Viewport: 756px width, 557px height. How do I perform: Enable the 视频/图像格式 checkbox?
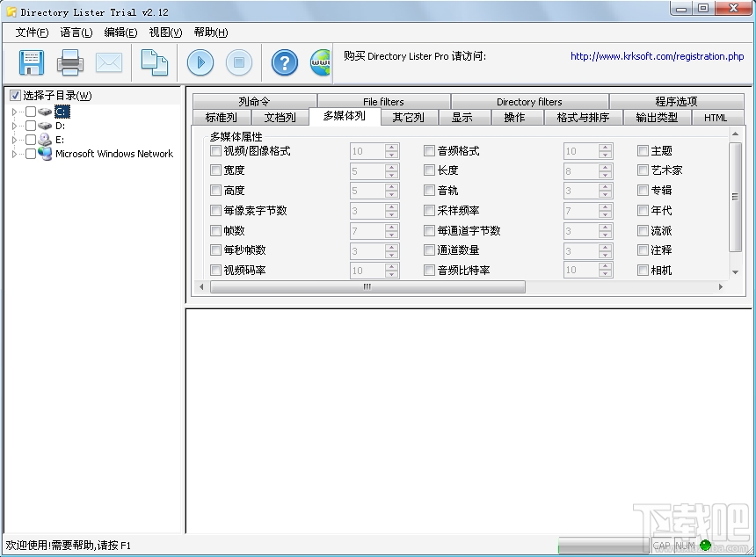(x=215, y=150)
